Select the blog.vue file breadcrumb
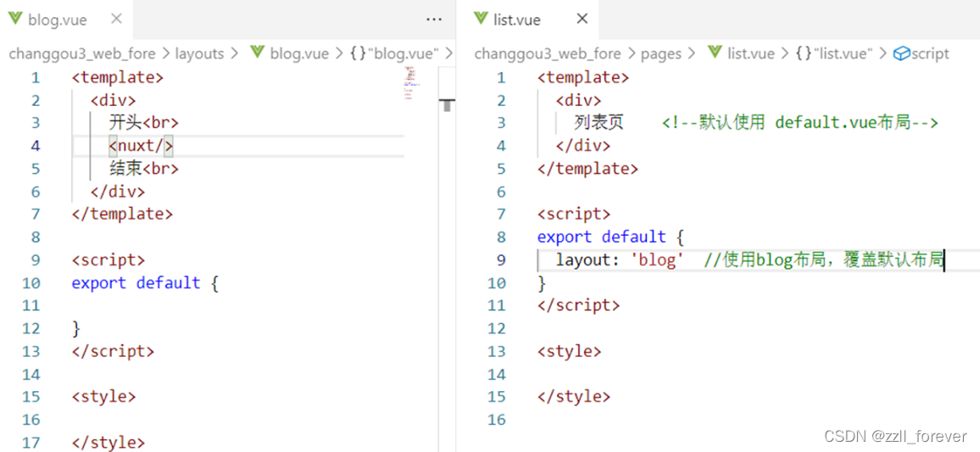980x452 pixels. (x=299, y=53)
